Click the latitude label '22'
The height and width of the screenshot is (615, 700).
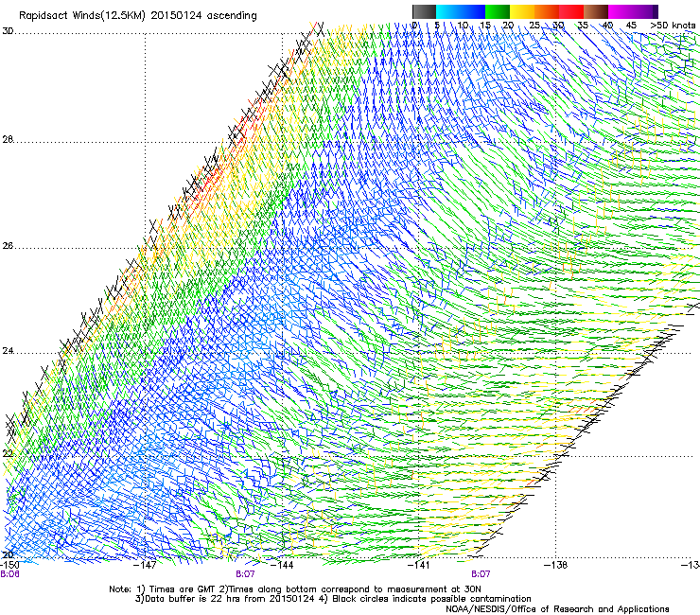point(8,453)
